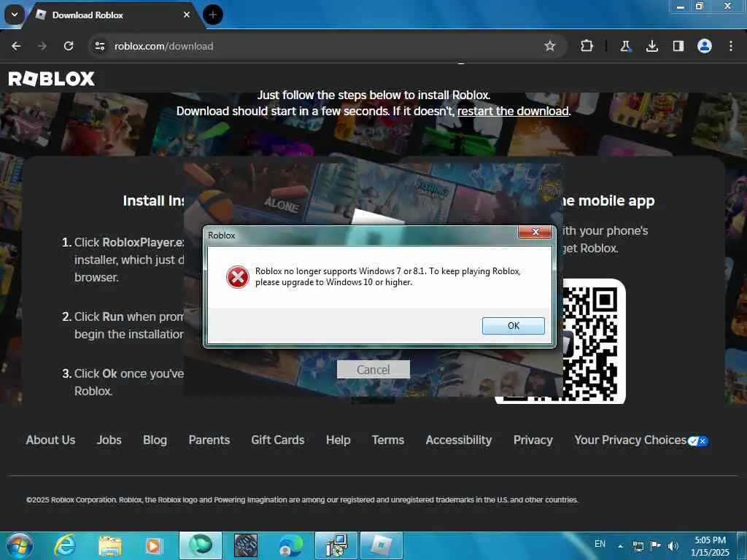
Task: Bookmark this page with star icon
Action: (x=550, y=46)
